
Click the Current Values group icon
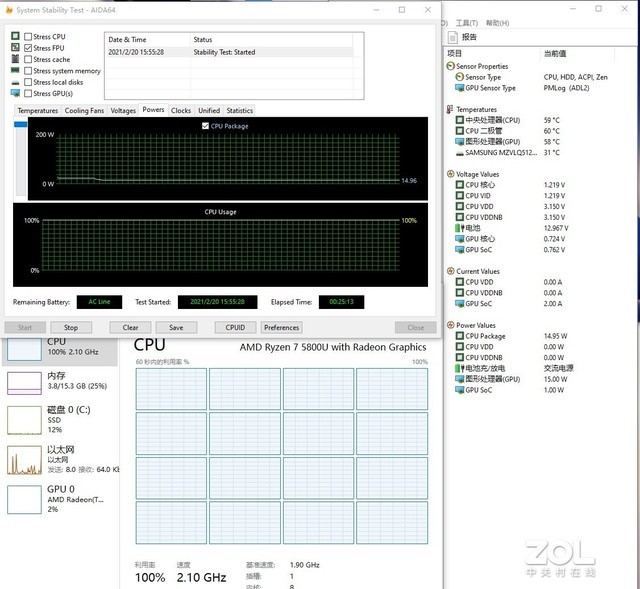coord(451,271)
